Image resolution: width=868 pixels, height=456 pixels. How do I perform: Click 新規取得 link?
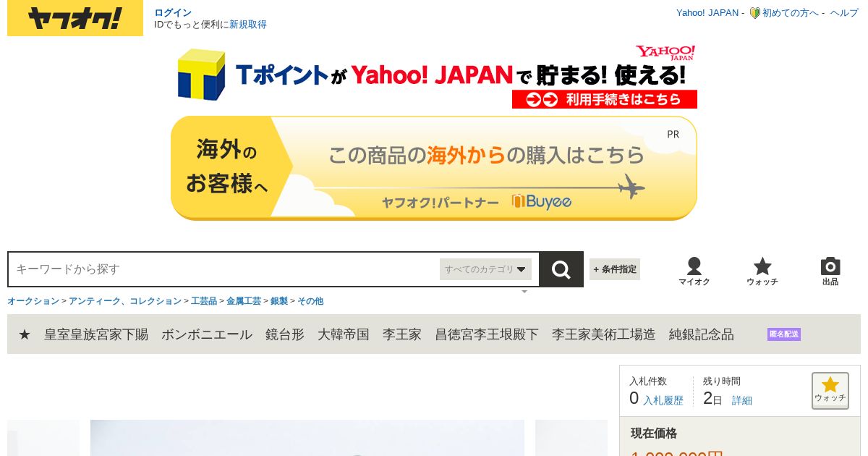[248, 24]
